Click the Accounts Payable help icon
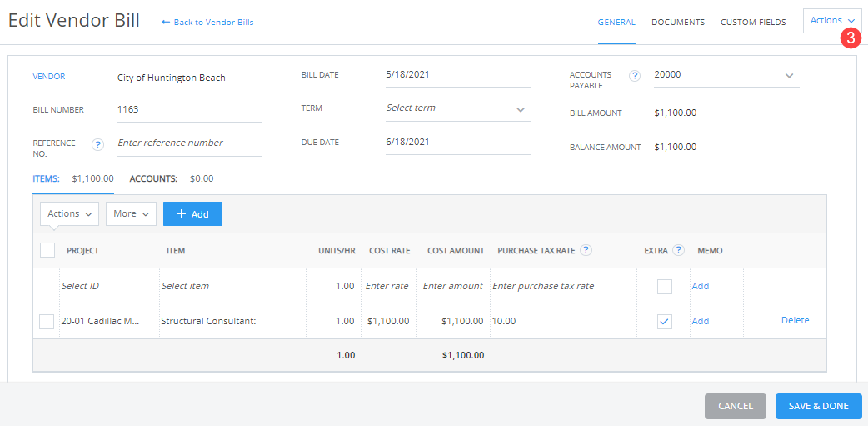868x426 pixels. 635,77
